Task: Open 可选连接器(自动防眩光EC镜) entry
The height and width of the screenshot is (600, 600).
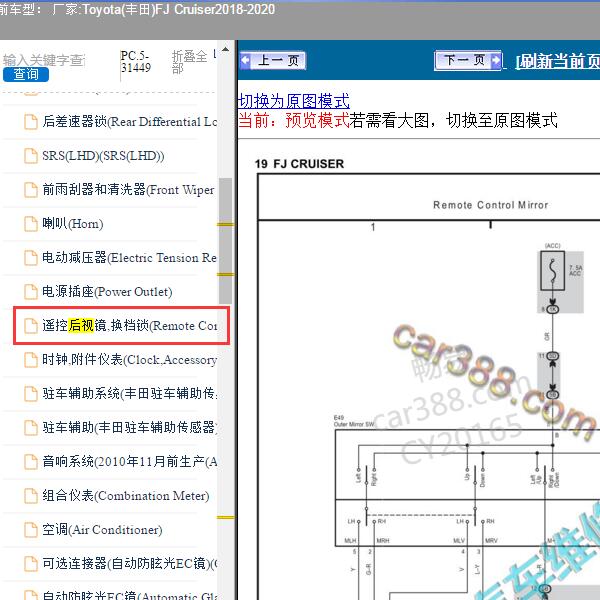Action: (x=130, y=563)
